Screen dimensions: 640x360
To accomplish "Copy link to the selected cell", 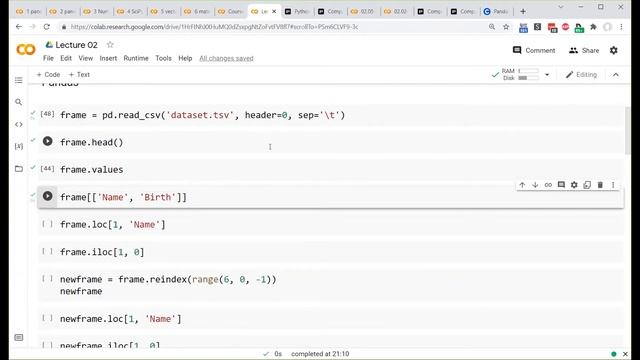I will coord(548,185).
